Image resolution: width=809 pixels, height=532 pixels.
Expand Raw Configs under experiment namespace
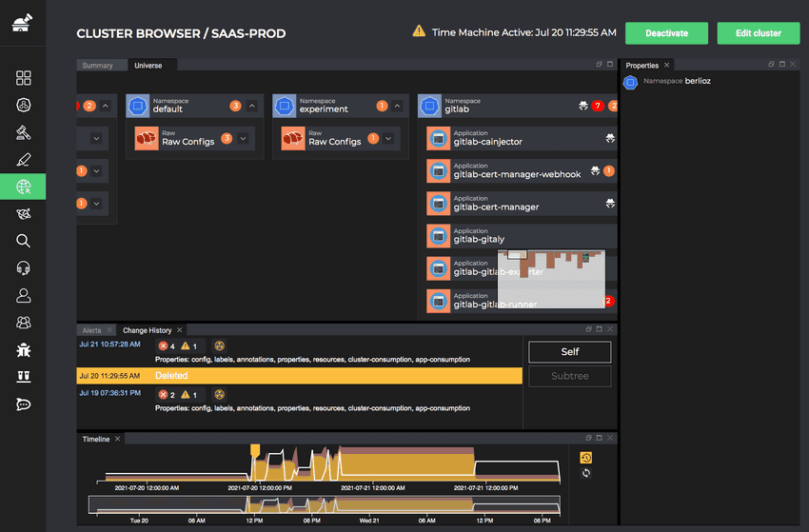pyautogui.click(x=389, y=139)
